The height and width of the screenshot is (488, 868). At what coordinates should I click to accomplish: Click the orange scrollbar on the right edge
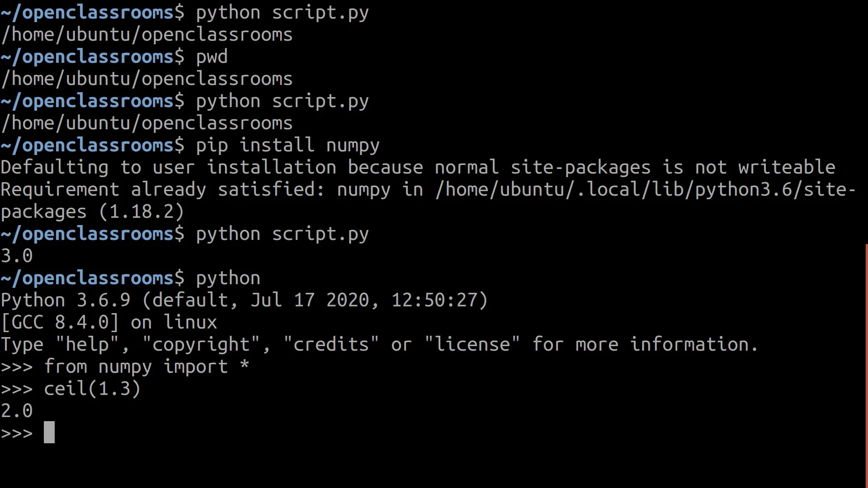pos(866,366)
